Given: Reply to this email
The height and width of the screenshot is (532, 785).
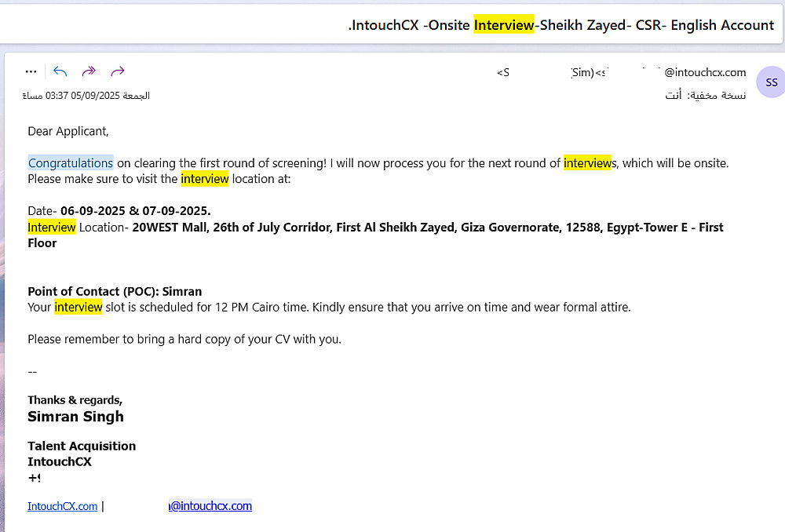Looking at the screenshot, I should point(60,71).
